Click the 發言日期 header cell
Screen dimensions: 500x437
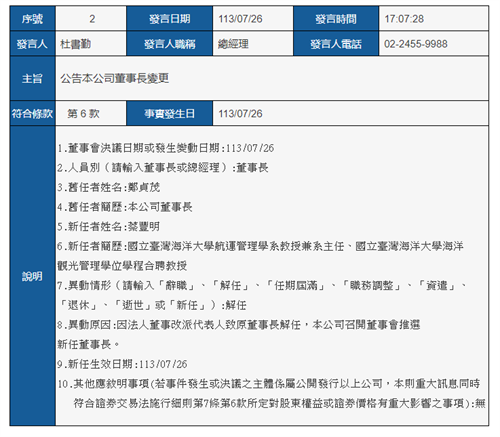(170, 19)
